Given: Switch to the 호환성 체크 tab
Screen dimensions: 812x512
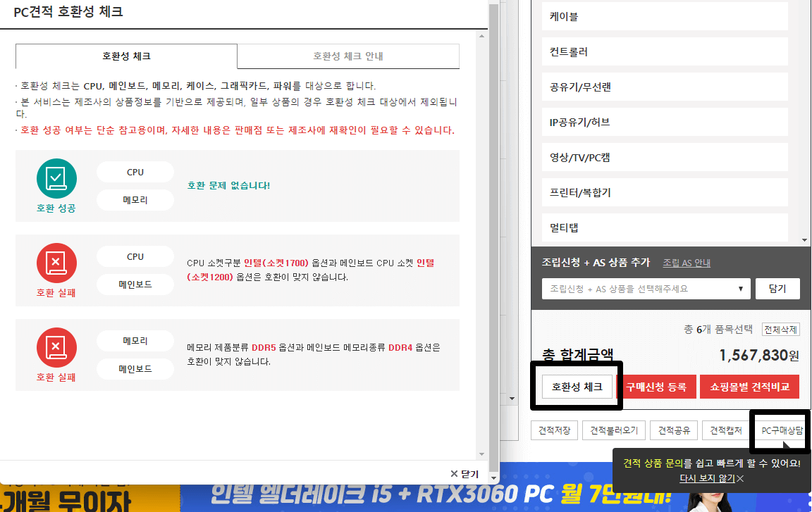Looking at the screenshot, I should (x=126, y=56).
